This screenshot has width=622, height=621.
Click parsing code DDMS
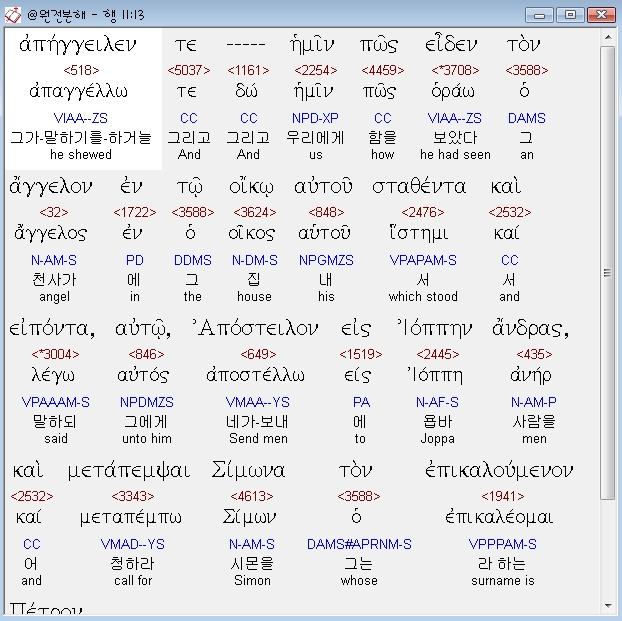(x=193, y=260)
